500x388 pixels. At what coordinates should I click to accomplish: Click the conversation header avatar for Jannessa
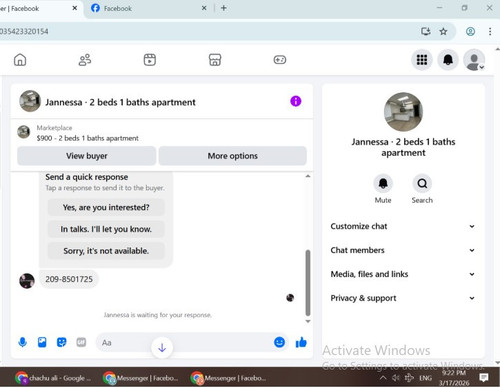coord(30,101)
